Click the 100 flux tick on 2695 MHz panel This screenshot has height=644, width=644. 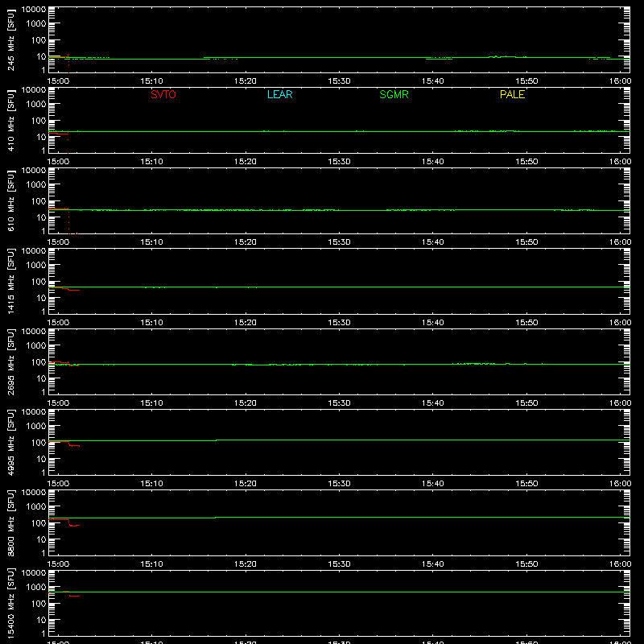coord(39,362)
